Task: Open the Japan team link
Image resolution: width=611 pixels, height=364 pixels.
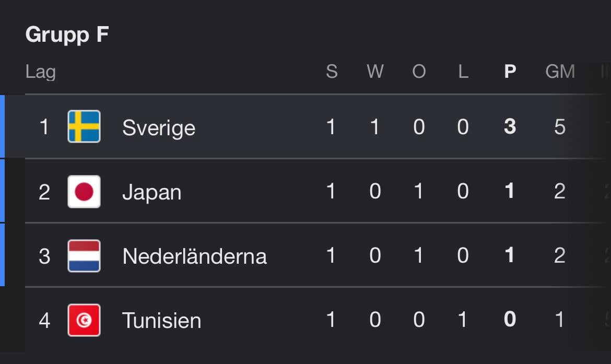Action: pyautogui.click(x=151, y=193)
